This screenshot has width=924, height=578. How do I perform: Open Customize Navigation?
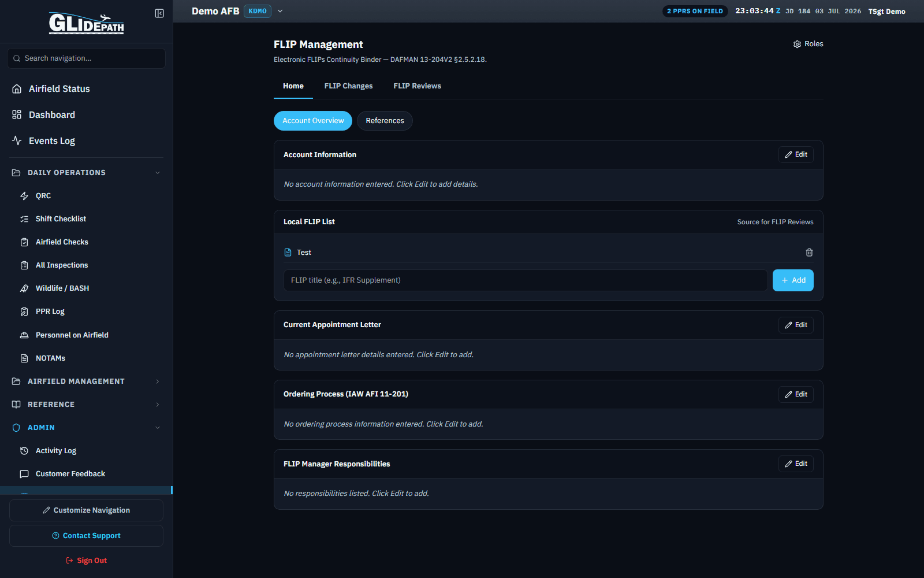(86, 510)
